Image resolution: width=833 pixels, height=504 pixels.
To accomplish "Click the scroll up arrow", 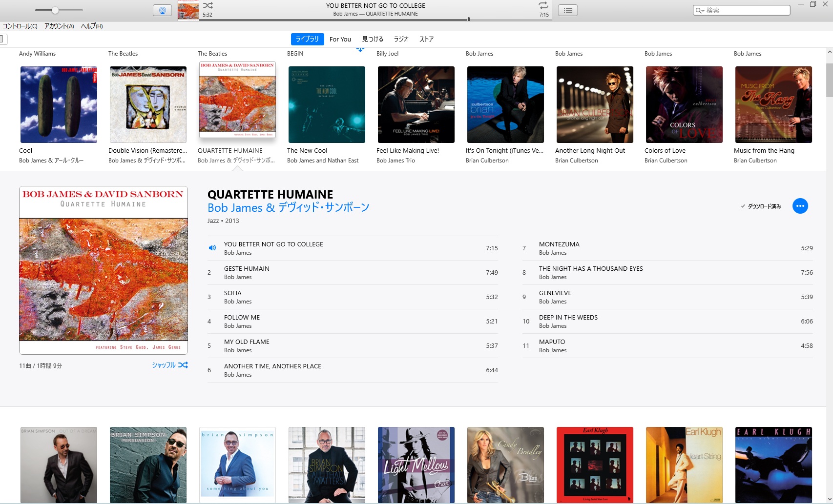I will (829, 52).
